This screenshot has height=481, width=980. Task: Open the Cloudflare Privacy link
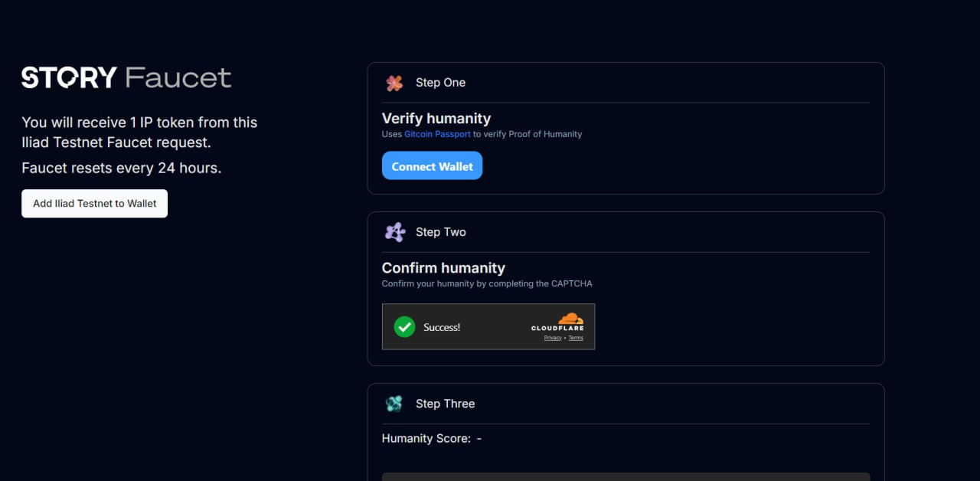pyautogui.click(x=552, y=337)
